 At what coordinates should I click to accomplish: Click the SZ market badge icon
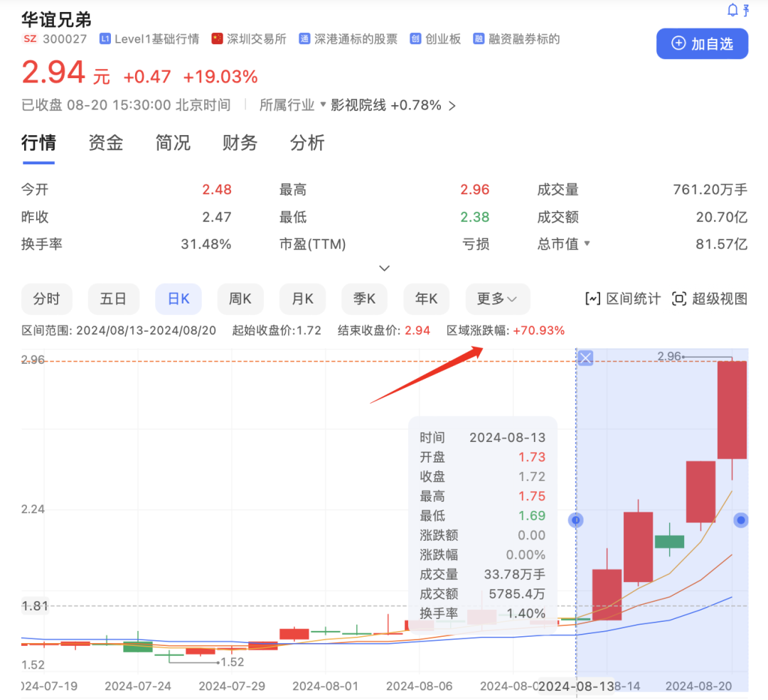[30, 38]
